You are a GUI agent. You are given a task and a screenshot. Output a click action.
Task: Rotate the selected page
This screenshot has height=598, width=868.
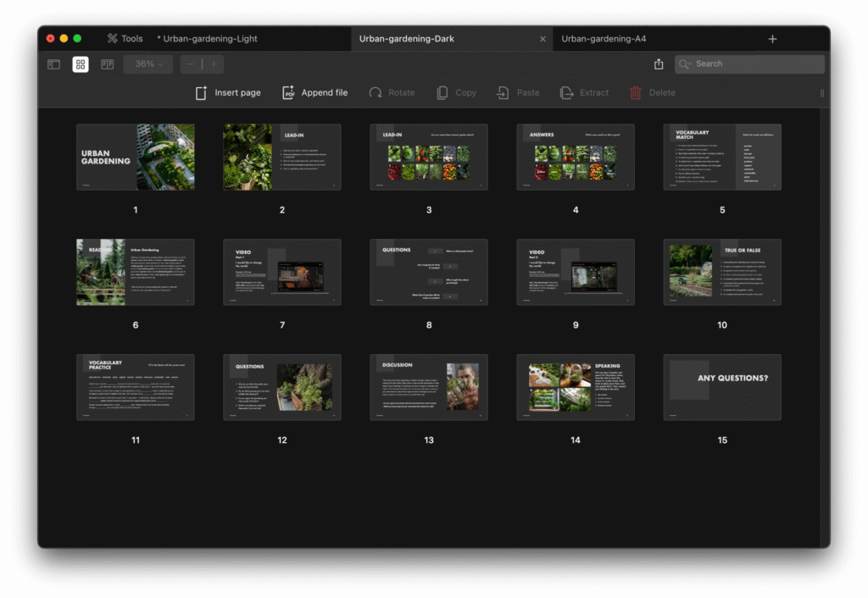click(x=392, y=93)
